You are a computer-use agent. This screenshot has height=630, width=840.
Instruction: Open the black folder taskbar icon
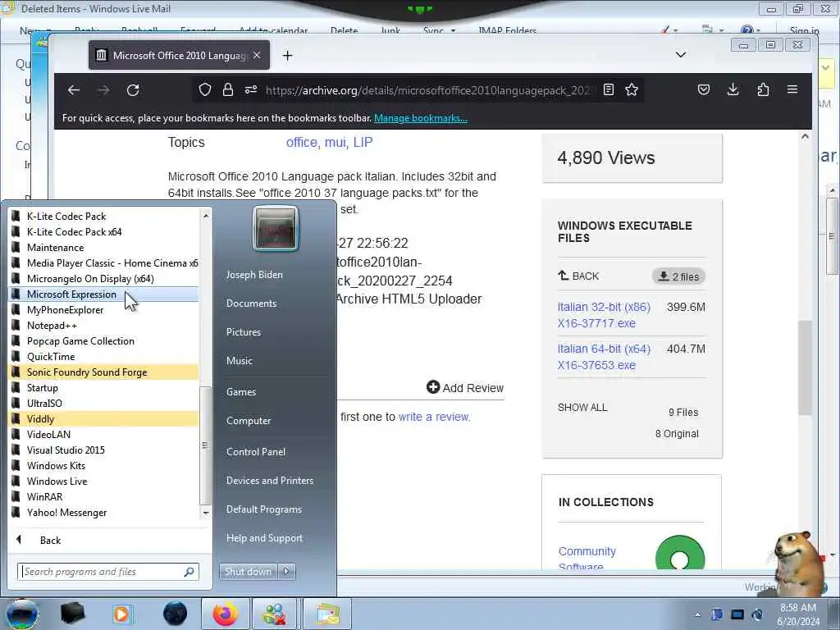[x=72, y=614]
